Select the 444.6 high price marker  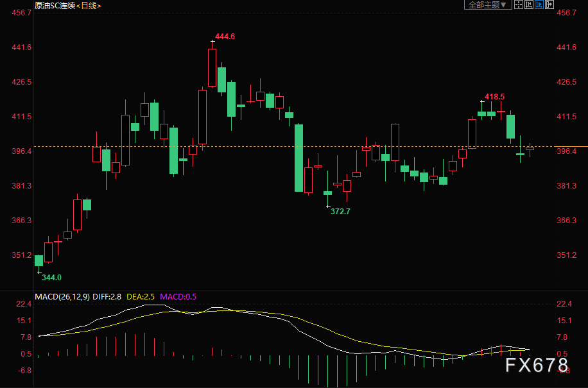pos(225,37)
